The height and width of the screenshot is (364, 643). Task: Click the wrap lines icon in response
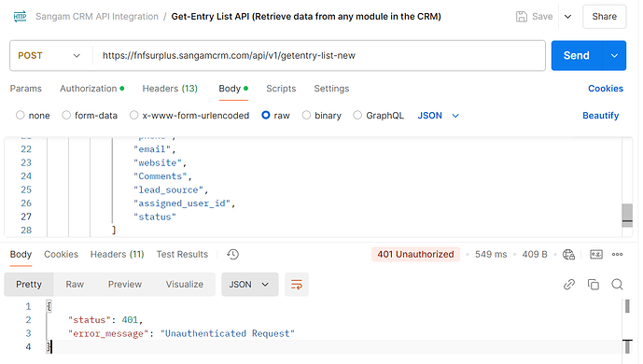(297, 284)
